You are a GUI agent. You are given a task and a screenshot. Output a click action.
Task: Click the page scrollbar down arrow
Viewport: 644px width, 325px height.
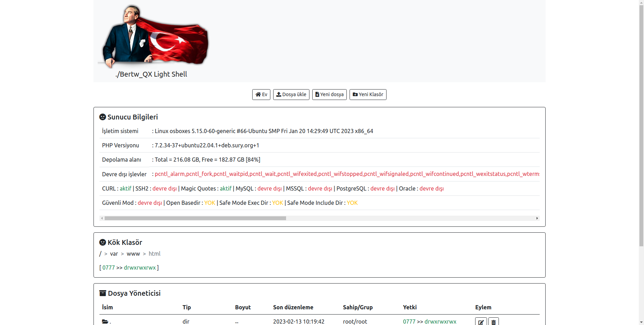(641, 322)
